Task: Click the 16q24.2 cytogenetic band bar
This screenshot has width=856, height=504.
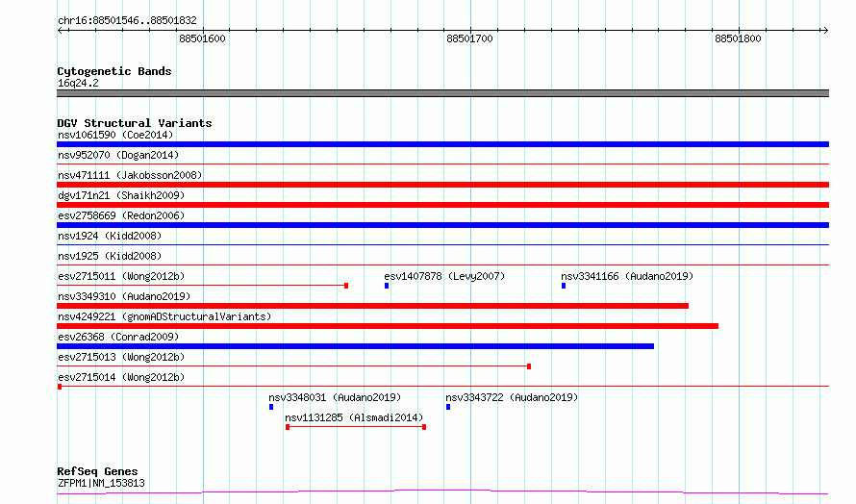Action: pos(442,93)
